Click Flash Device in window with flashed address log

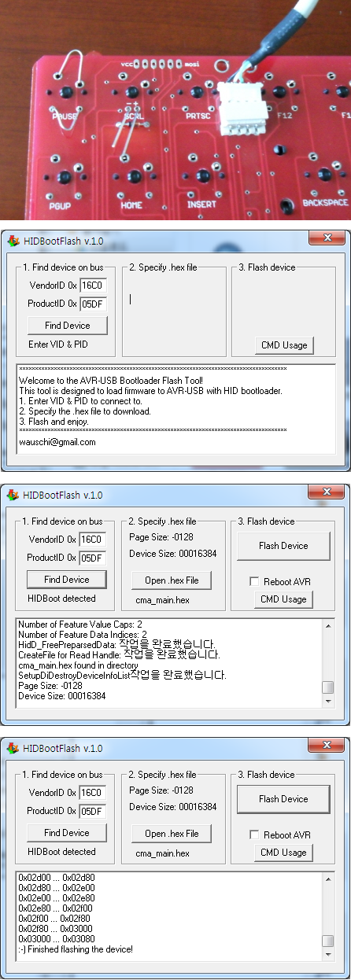pyautogui.click(x=283, y=799)
